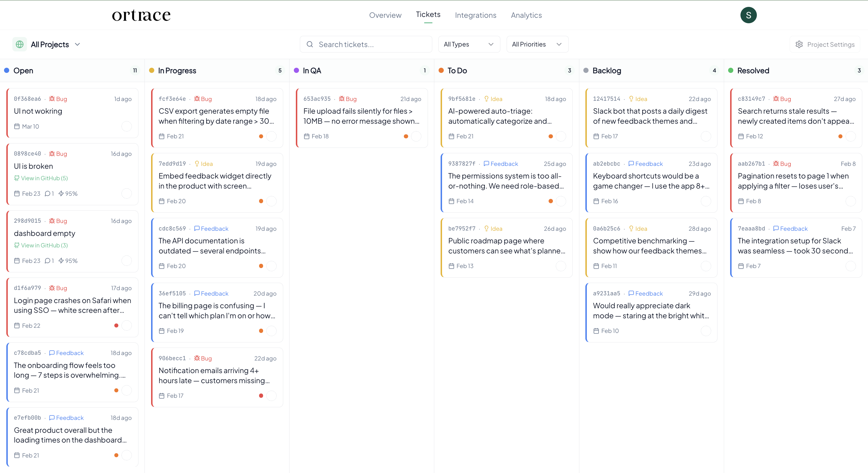
Task: Click lightning 95% icon on 'dashboard empty' card
Action: pos(61,261)
